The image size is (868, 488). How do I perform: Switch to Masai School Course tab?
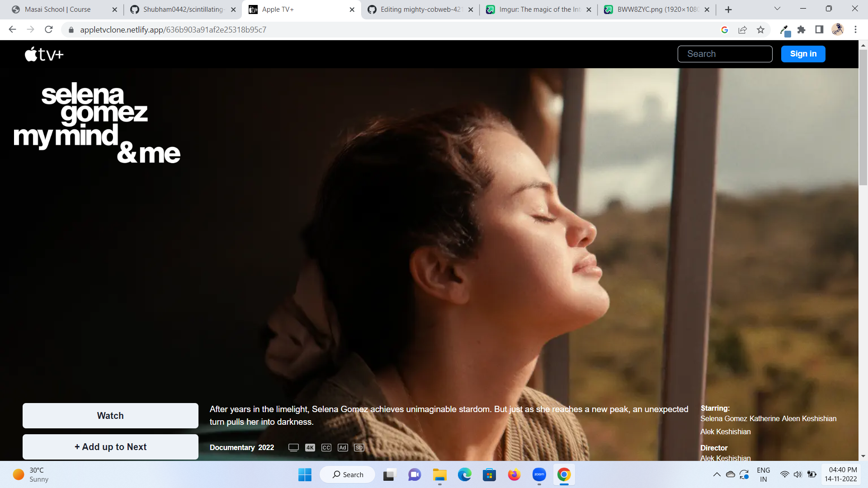(58, 9)
